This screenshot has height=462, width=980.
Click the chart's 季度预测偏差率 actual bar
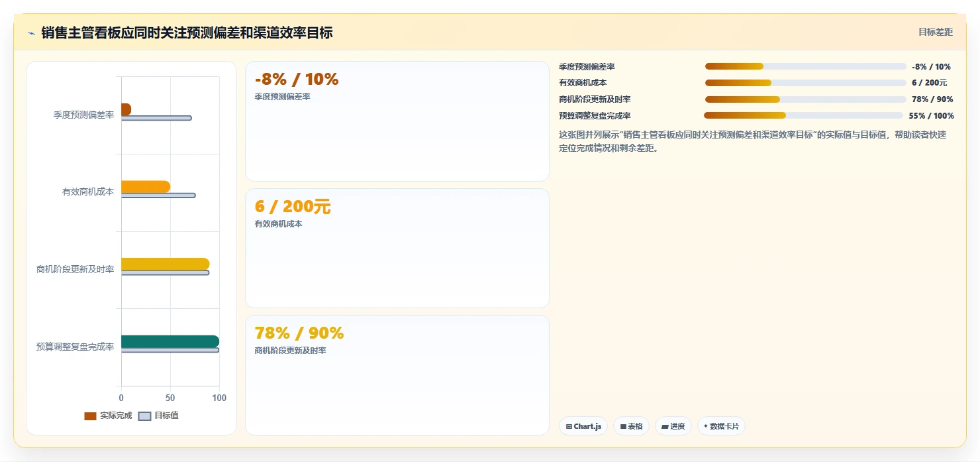point(126,109)
